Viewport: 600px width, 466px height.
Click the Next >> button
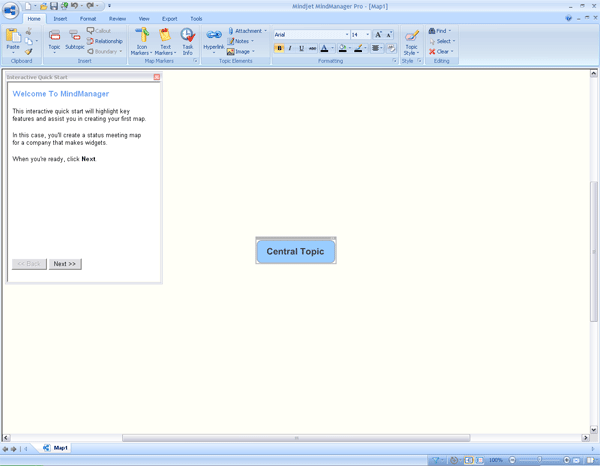pyautogui.click(x=65, y=264)
